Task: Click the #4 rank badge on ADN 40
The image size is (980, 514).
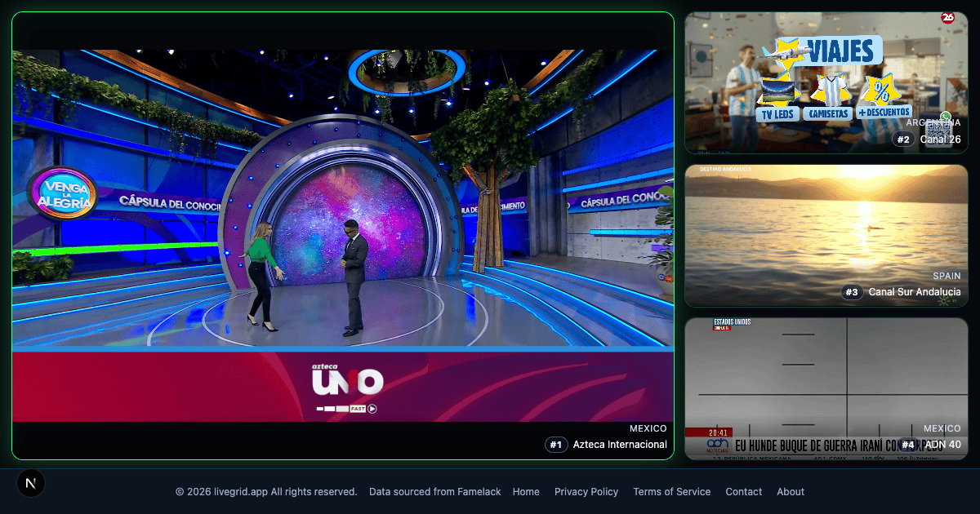Action: [908, 445]
